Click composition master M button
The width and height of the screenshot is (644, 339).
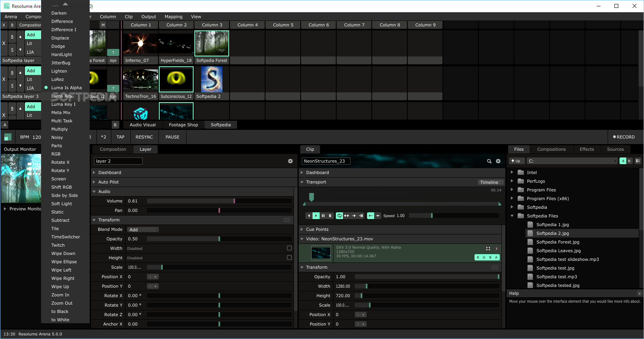pos(103,25)
